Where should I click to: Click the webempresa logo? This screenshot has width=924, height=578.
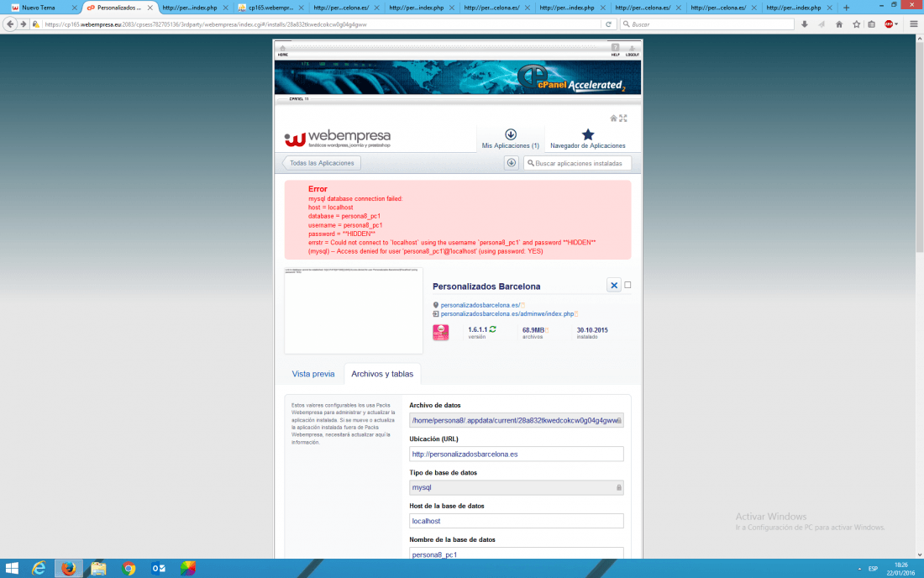(x=338, y=139)
